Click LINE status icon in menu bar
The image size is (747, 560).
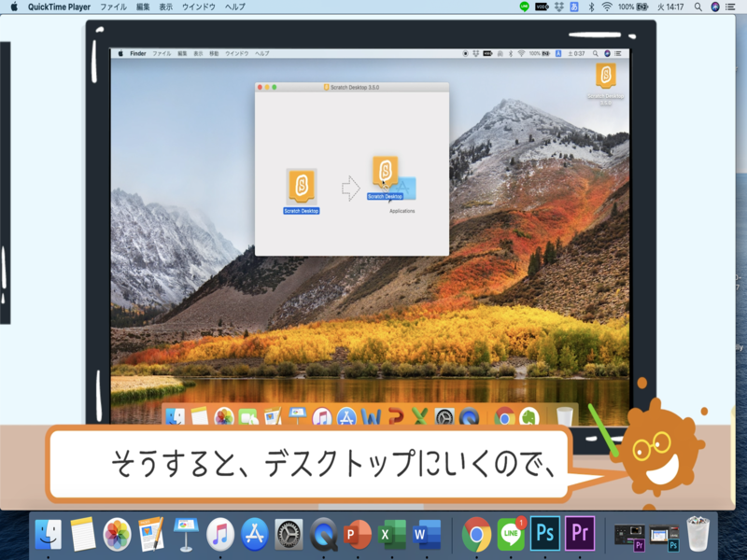[524, 7]
